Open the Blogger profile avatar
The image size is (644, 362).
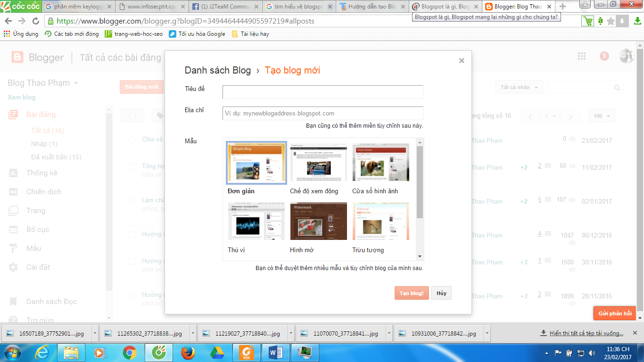tap(627, 56)
